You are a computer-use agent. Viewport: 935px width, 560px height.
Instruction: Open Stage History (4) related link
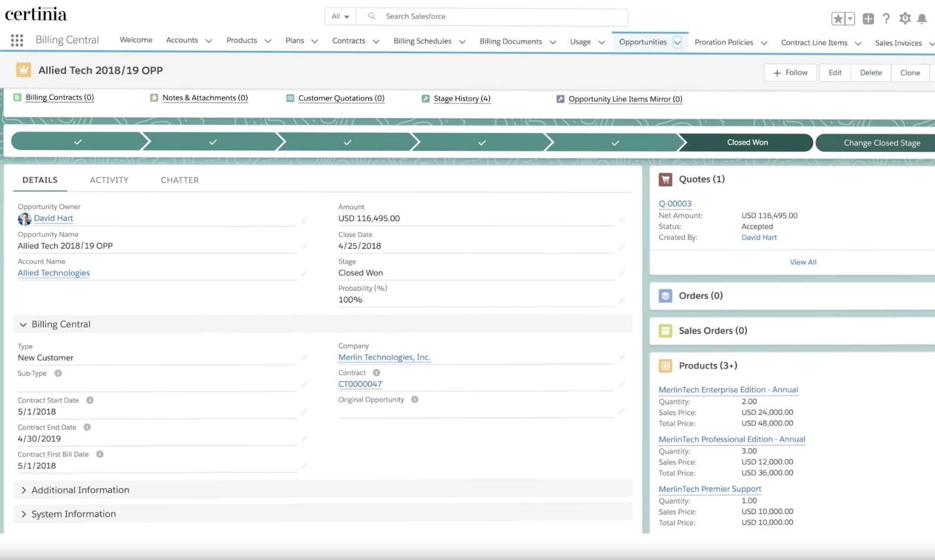[462, 99]
